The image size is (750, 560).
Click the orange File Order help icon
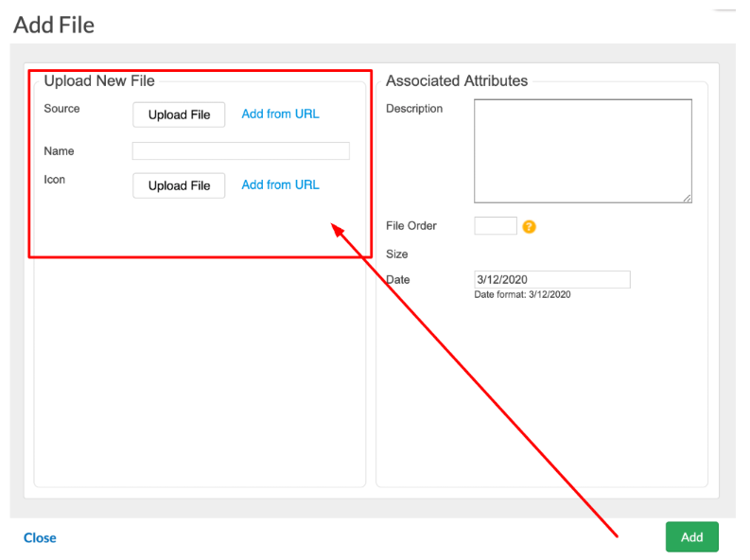529,227
